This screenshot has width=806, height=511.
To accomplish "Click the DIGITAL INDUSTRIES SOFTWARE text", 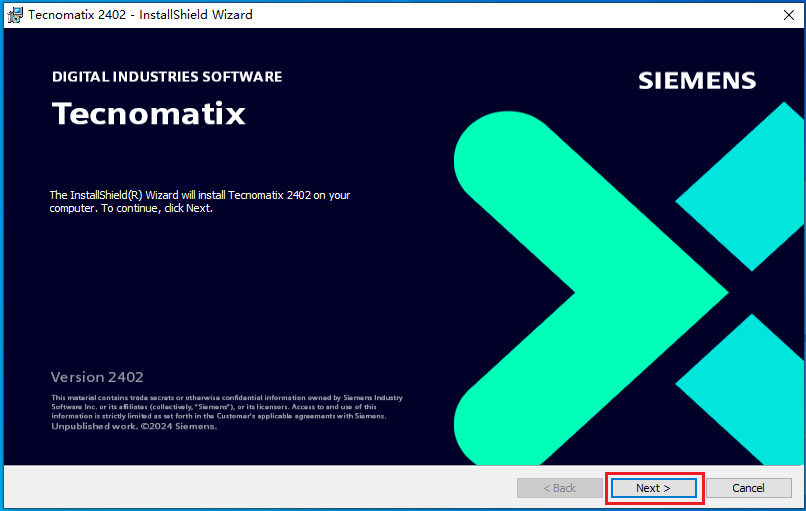I will [x=166, y=77].
